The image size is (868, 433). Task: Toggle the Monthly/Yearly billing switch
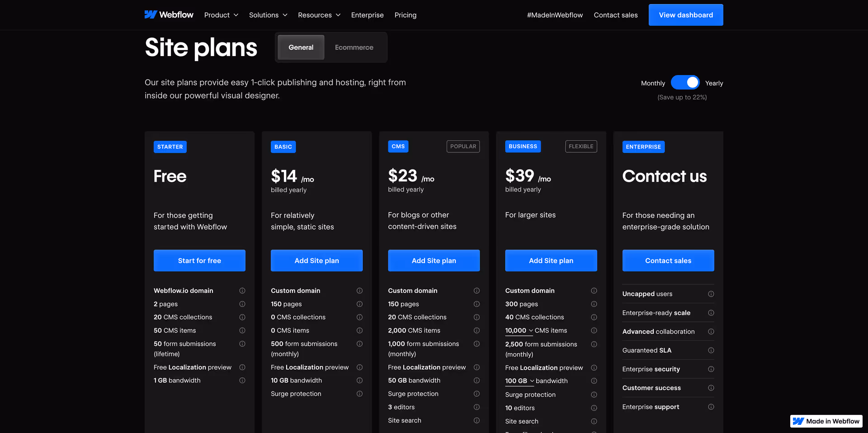[x=685, y=82]
